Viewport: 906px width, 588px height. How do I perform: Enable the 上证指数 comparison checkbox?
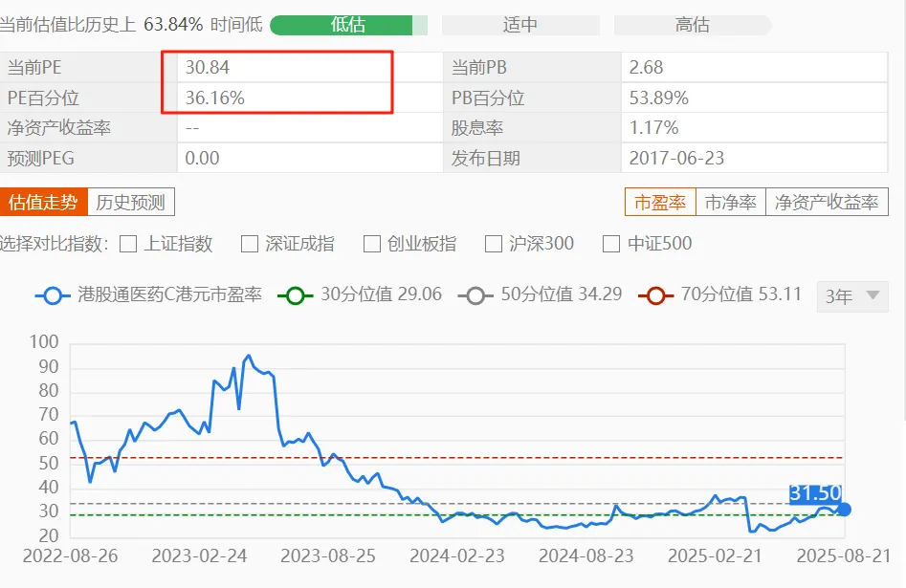(x=128, y=244)
